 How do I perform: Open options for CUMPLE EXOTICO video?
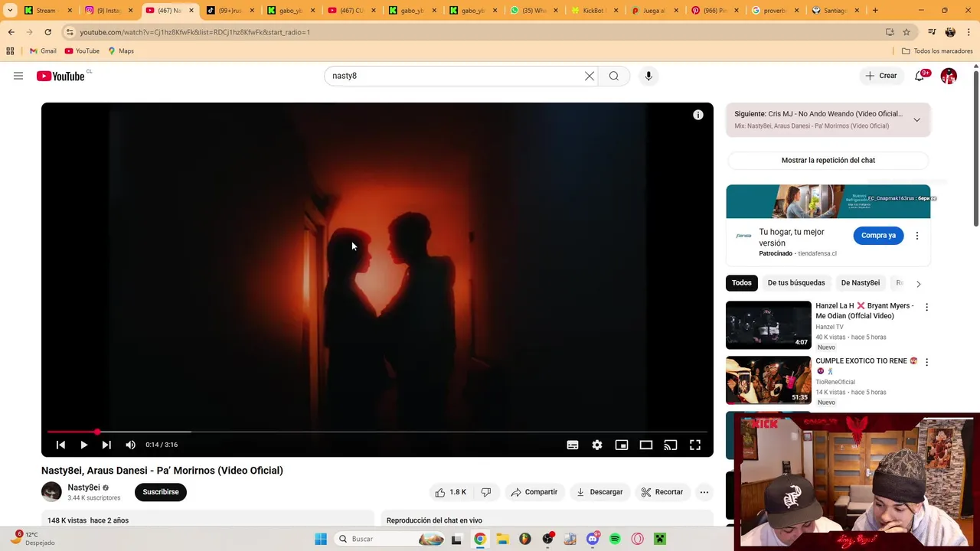(926, 362)
